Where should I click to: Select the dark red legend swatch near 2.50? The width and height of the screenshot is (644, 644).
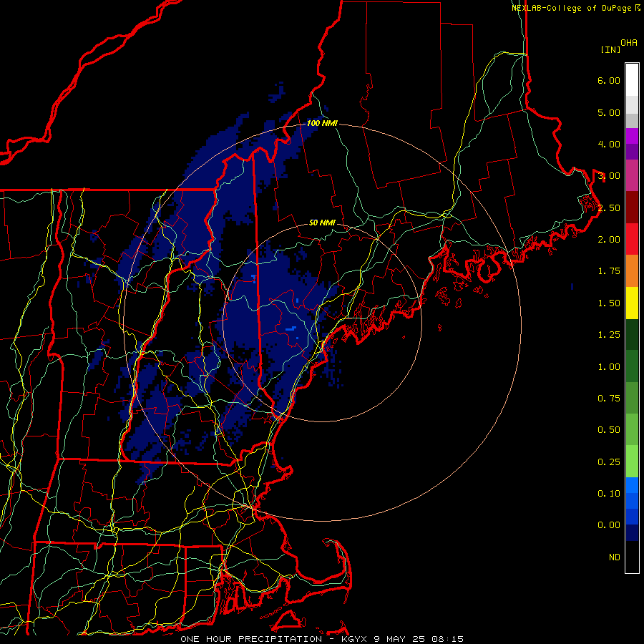click(x=632, y=208)
